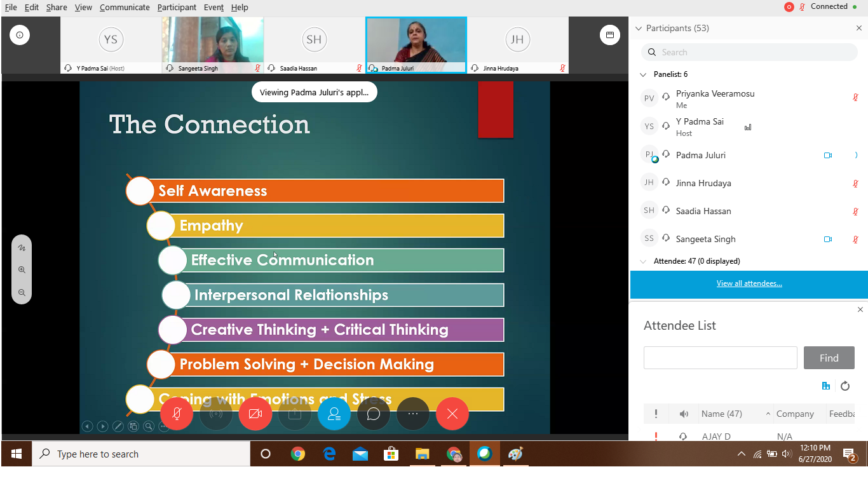
Task: Click the zoom out magnifier on left toolbar
Action: pos(22,292)
